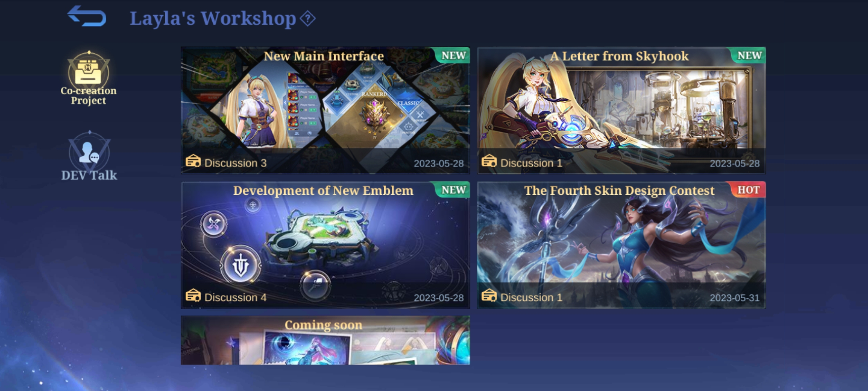Open The Fourth Skin Design Contest card
The height and width of the screenshot is (391, 868).
pyautogui.click(x=621, y=245)
